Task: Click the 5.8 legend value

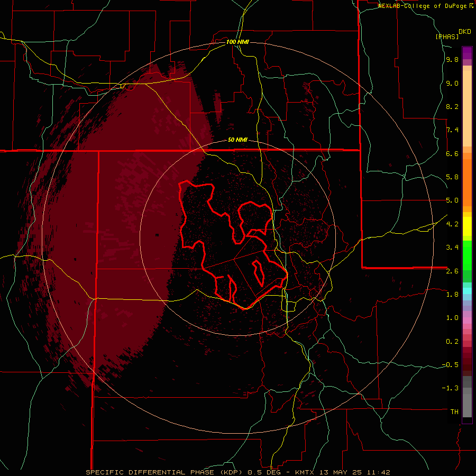Action: (x=452, y=177)
